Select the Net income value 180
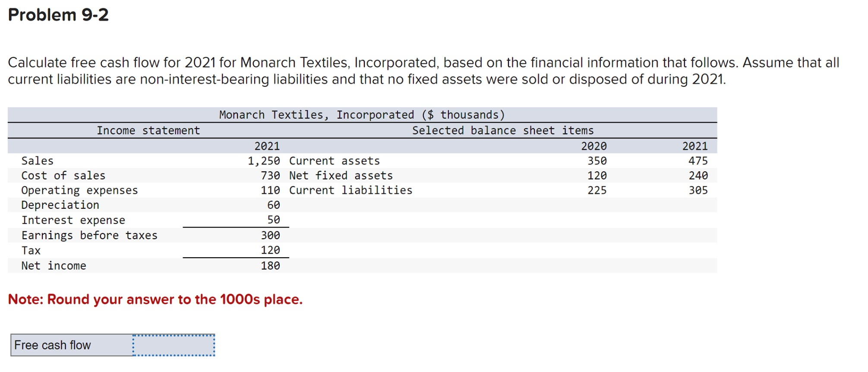Screen dimensions: 868x372 tap(271, 265)
